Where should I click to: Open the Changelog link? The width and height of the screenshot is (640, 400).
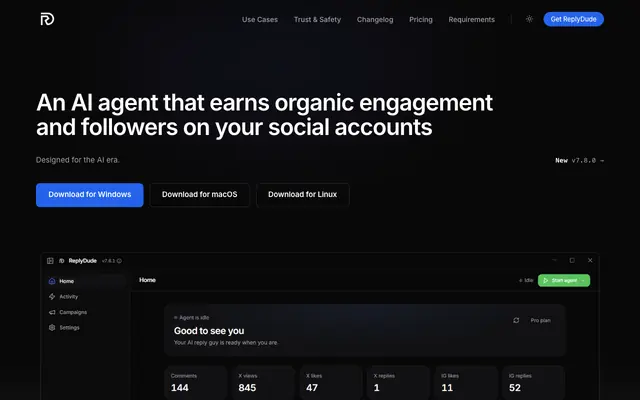point(375,20)
